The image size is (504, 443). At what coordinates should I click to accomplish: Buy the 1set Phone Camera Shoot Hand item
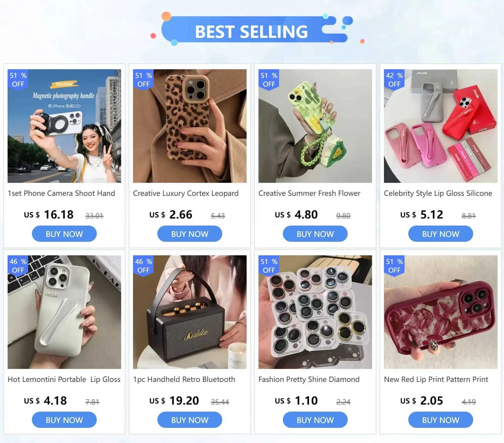click(64, 234)
